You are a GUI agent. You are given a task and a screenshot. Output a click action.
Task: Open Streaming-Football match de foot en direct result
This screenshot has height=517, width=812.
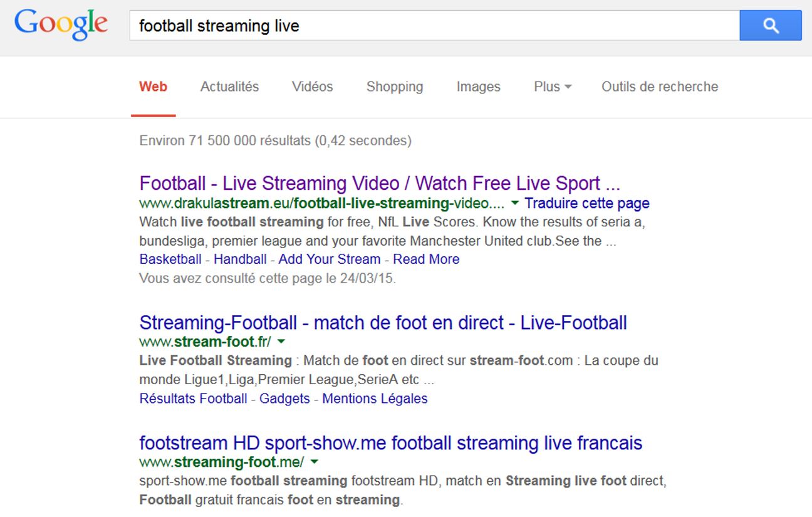point(383,323)
